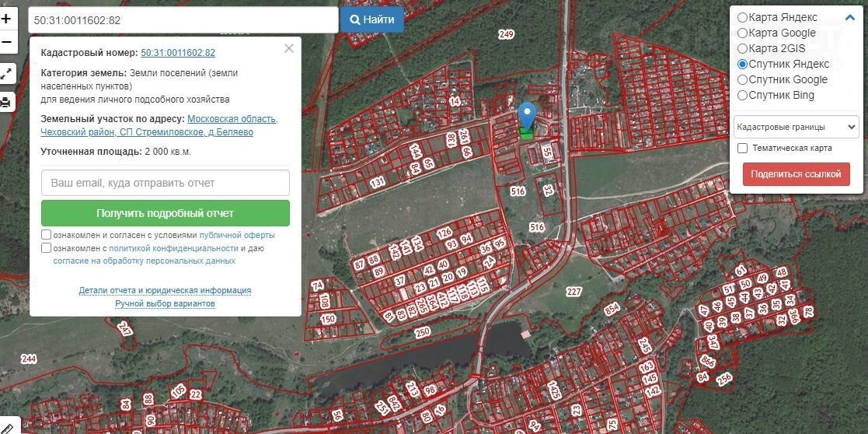The width and height of the screenshot is (868, 434).
Task: Switch to Спутник Google layer
Action: tap(743, 79)
